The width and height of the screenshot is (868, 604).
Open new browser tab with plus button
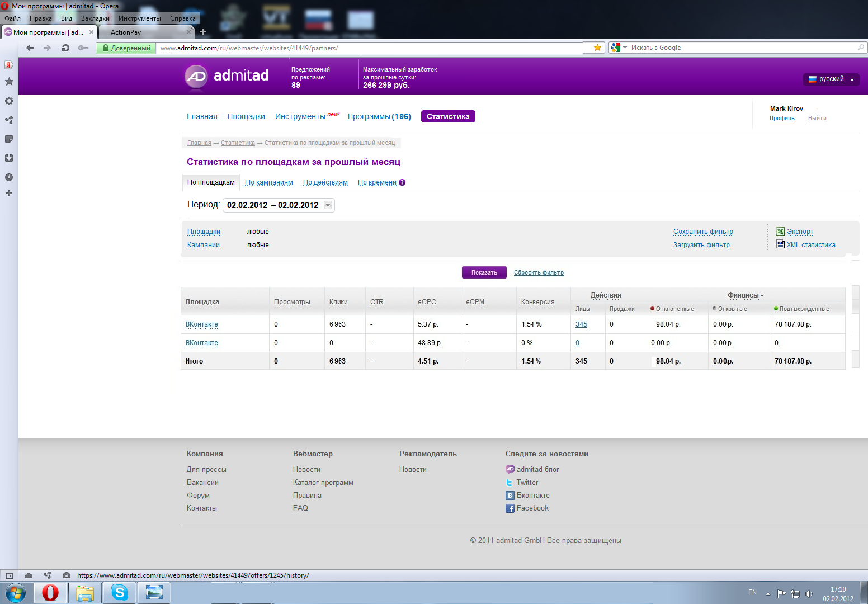(x=202, y=32)
